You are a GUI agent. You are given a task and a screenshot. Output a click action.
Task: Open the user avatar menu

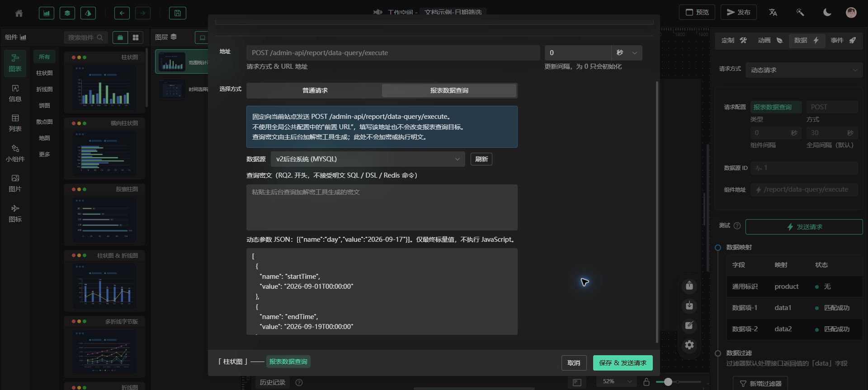click(x=851, y=12)
